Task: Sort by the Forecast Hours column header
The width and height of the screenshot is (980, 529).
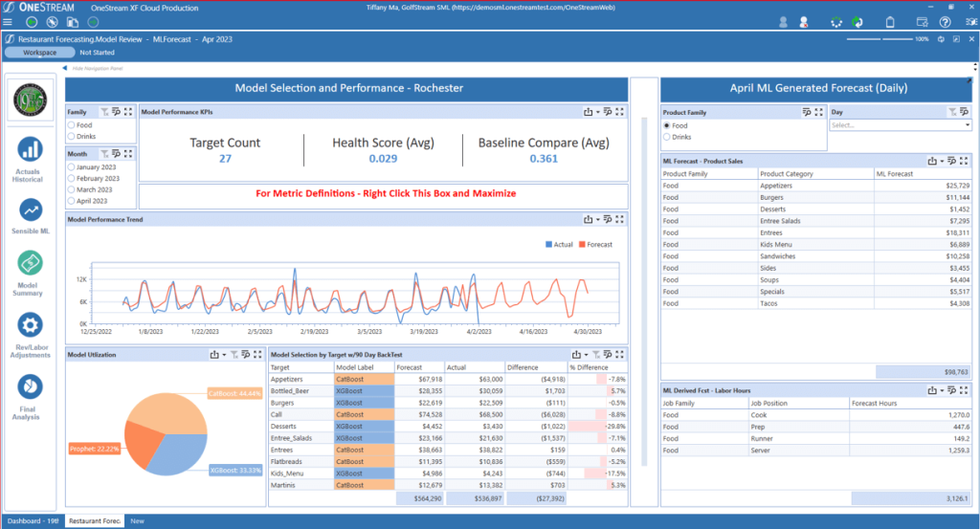Action: coord(910,403)
